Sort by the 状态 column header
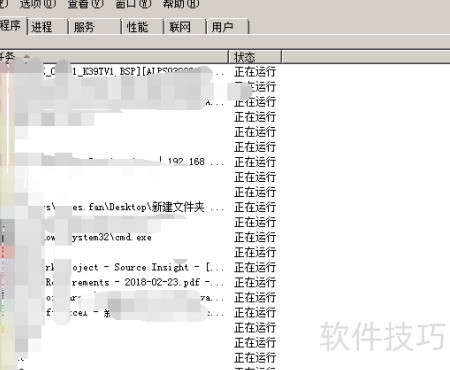Screen dimensions: 450x370 [255, 57]
